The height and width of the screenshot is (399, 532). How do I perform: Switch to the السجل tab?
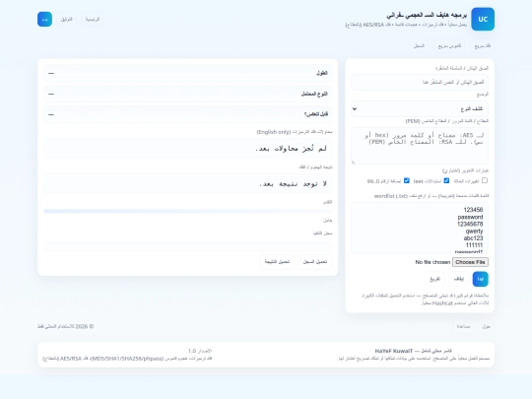point(419,45)
